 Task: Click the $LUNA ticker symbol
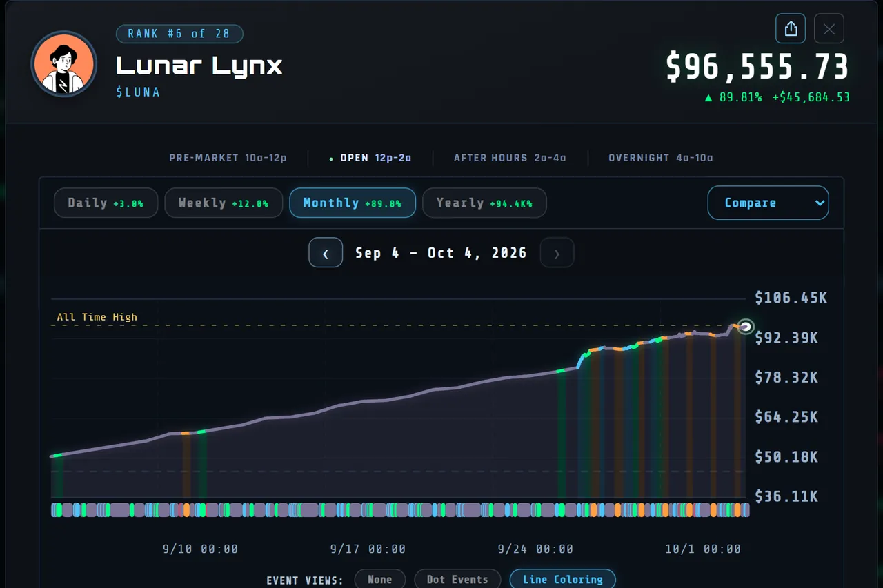click(x=138, y=92)
